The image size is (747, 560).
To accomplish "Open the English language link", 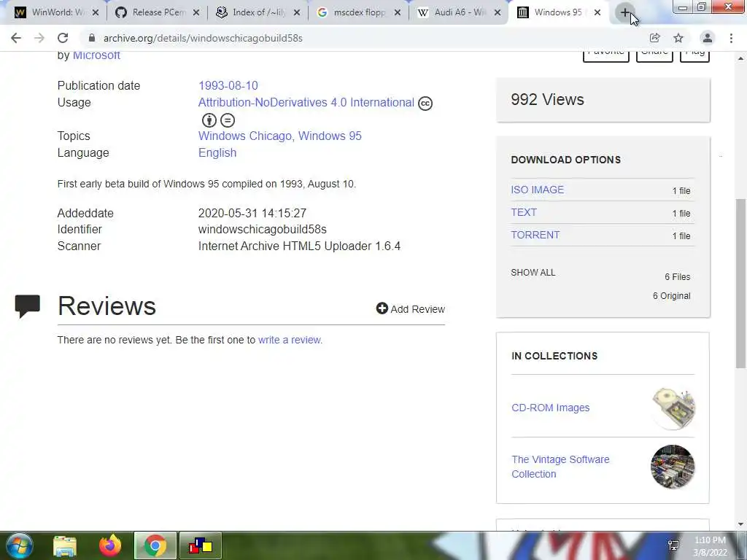I will point(217,153).
